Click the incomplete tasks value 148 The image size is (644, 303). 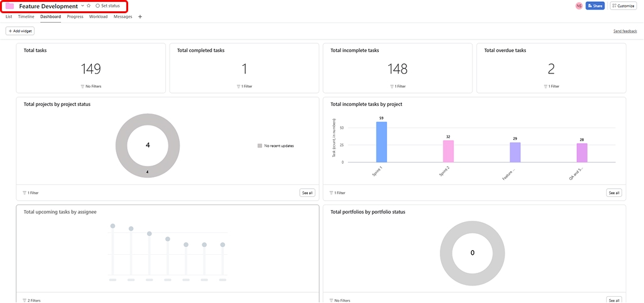coord(398,69)
